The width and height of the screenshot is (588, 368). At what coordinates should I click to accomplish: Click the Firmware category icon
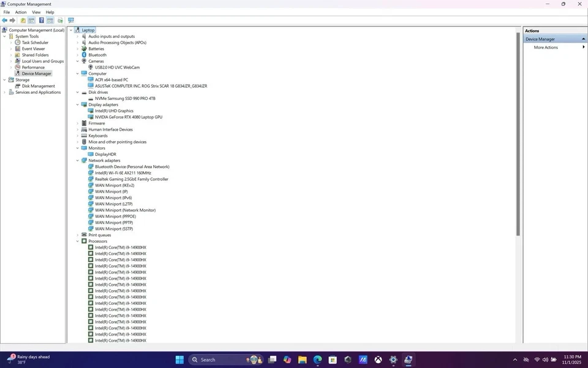(x=84, y=123)
